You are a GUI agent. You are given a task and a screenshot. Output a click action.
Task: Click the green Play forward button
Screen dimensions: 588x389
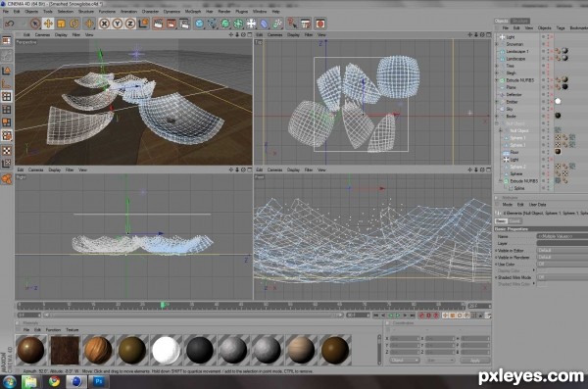398,316
